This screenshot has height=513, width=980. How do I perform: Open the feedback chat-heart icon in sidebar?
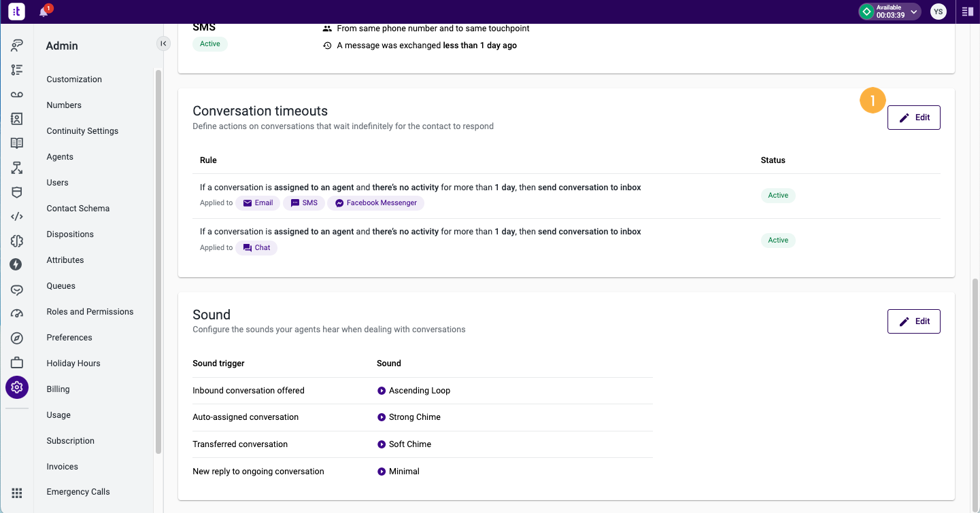coord(17,289)
